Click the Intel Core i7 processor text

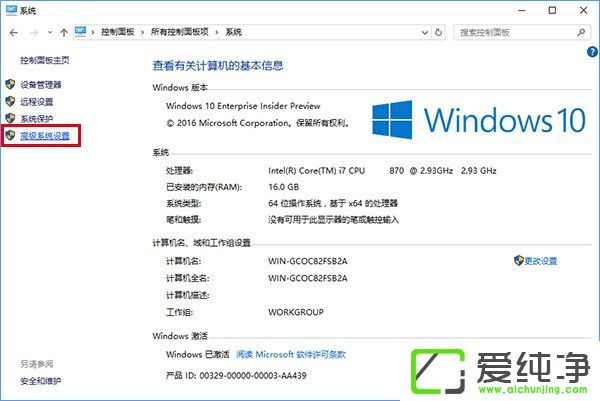[x=382, y=171]
